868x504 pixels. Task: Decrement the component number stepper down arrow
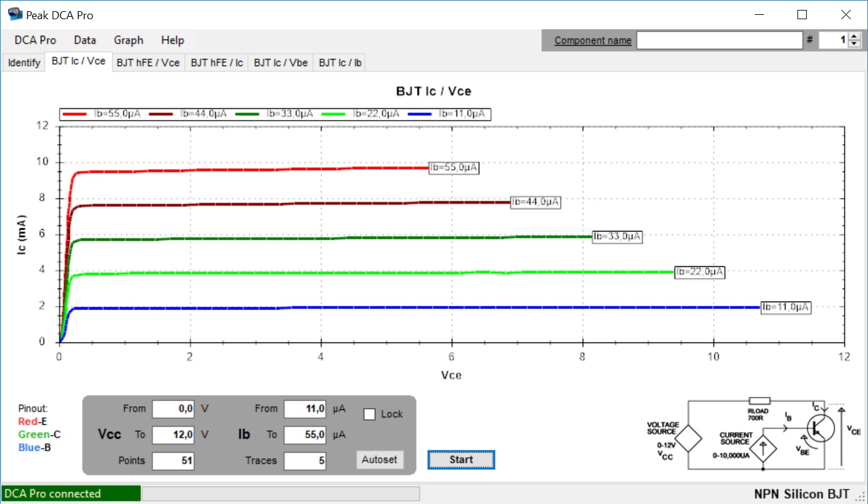point(854,44)
